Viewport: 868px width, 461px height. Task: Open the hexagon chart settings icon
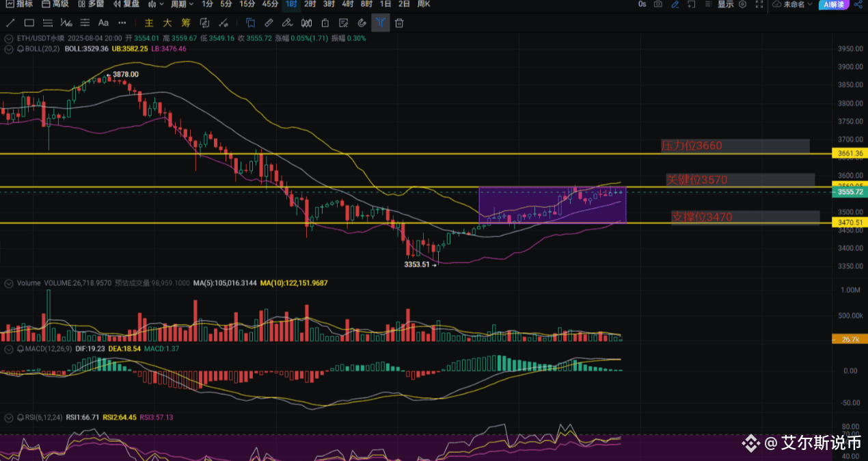pyautogui.click(x=742, y=4)
